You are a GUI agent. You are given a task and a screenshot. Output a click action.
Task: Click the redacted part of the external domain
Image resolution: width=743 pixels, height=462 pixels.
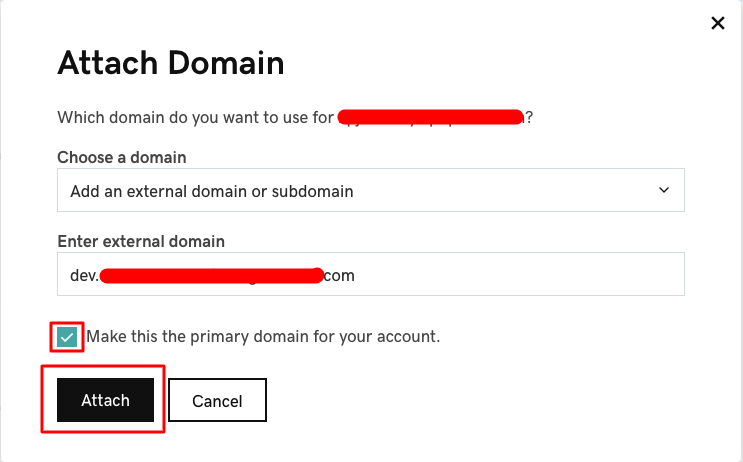click(211, 276)
